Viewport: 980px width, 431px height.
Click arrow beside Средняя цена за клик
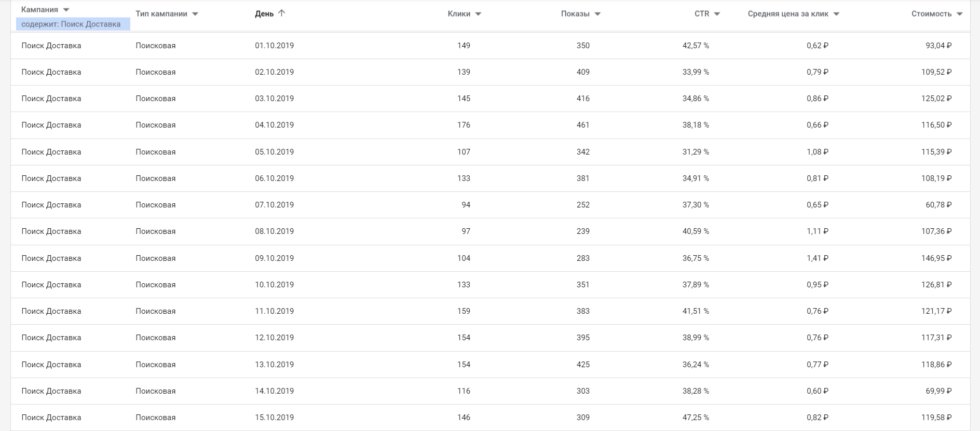coord(836,14)
